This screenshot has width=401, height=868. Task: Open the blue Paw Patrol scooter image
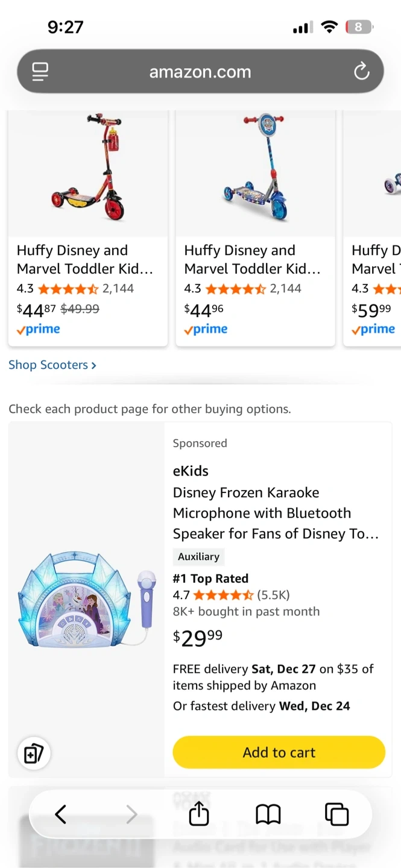(255, 169)
